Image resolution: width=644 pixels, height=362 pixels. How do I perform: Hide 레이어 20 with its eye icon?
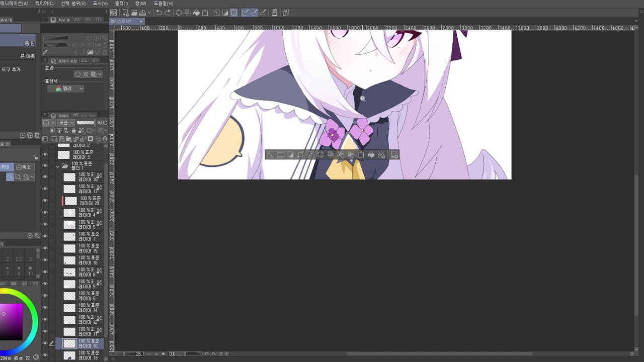[x=45, y=201]
